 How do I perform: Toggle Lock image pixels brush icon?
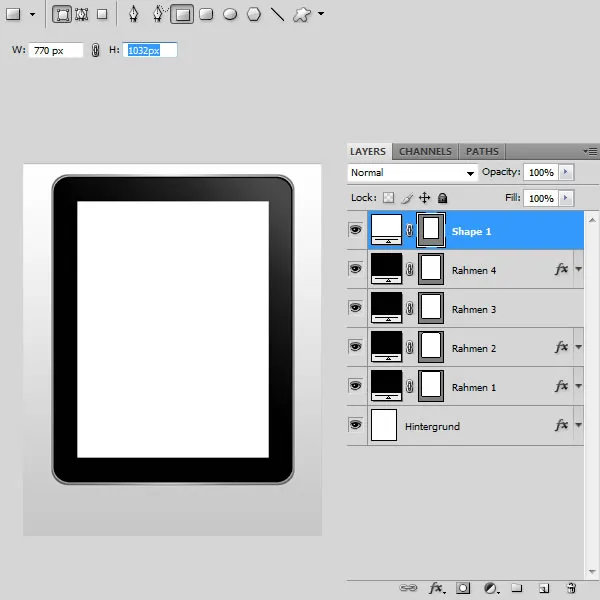[x=407, y=198]
